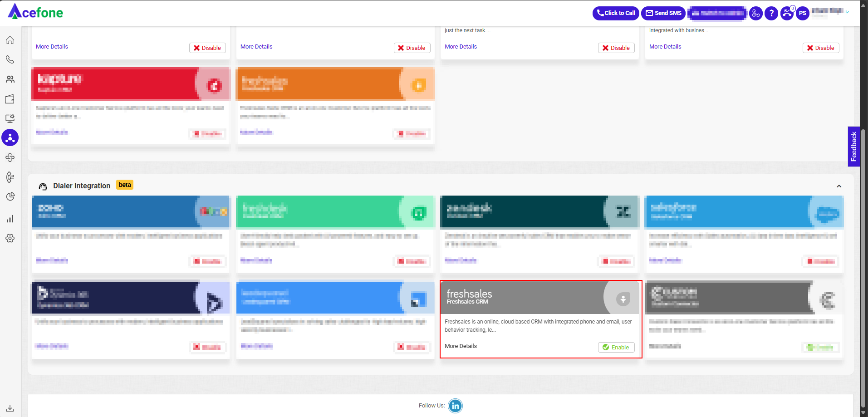Disable the card above the orange Freshsales card

point(412,48)
